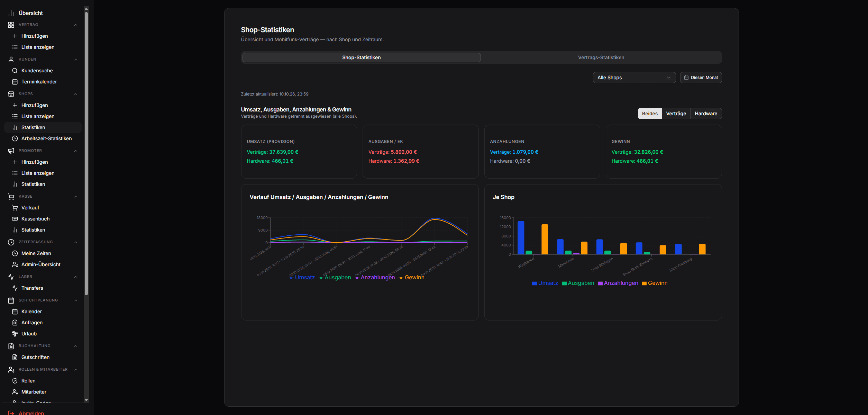Select the Beides filter toggle
The image size is (868, 415).
coord(650,114)
